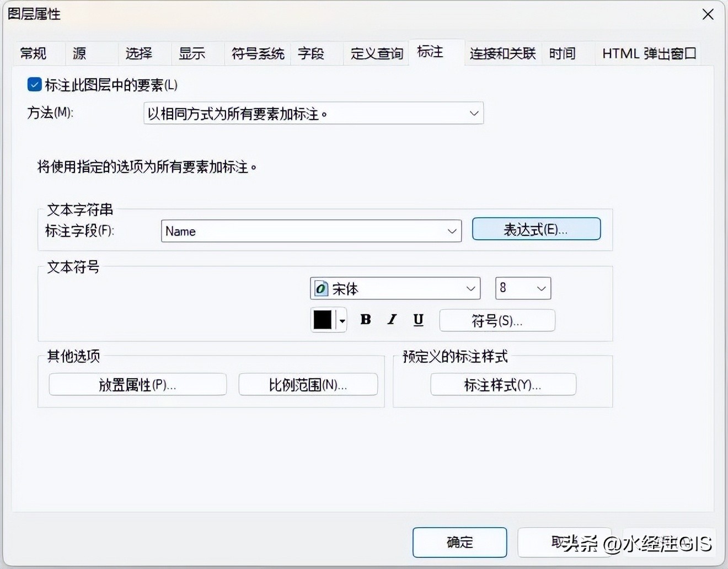Apply italic formatting to label text
728x569 pixels.
pos(392,320)
